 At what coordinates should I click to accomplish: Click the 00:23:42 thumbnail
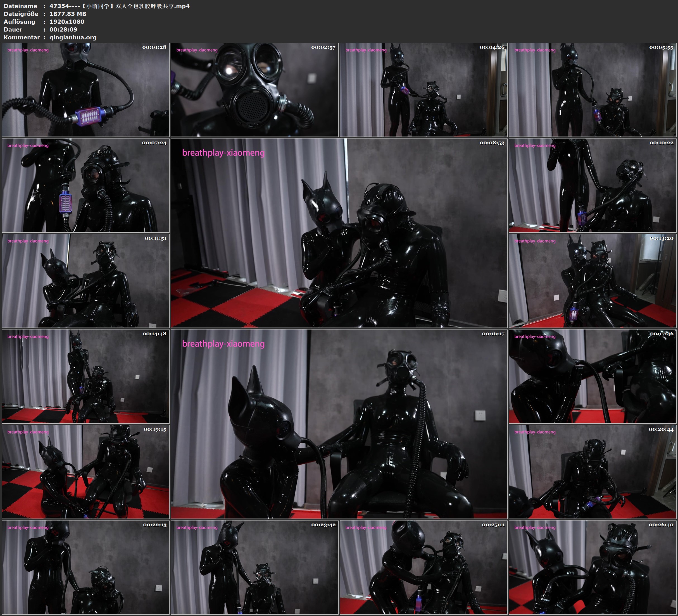254,567
